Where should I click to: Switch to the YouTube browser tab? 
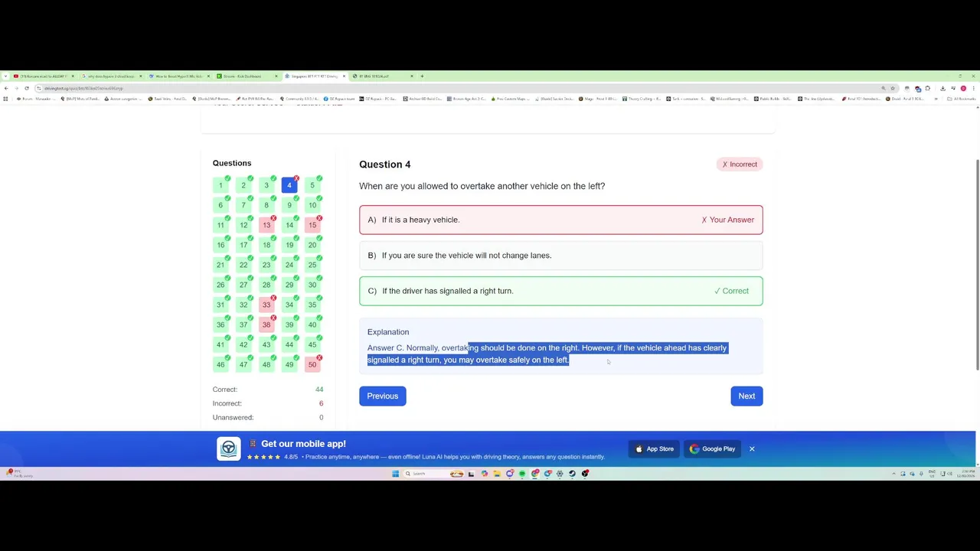(42, 76)
